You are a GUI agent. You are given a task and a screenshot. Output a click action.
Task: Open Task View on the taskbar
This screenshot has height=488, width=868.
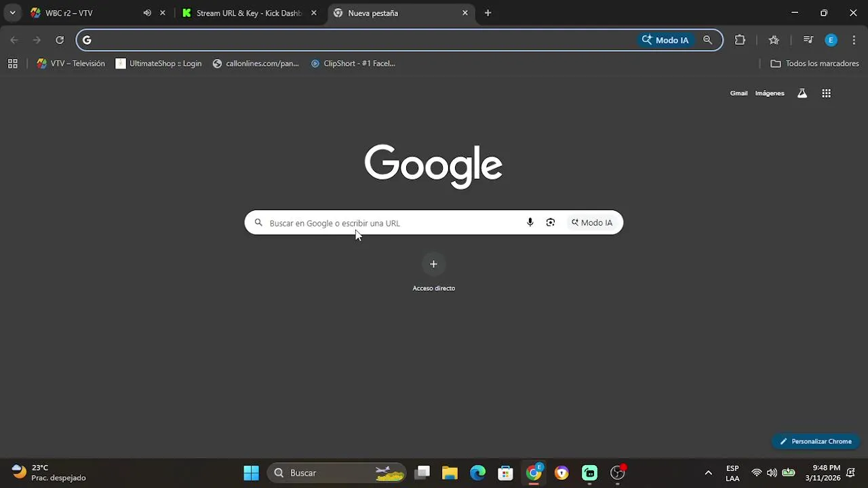[422, 472]
